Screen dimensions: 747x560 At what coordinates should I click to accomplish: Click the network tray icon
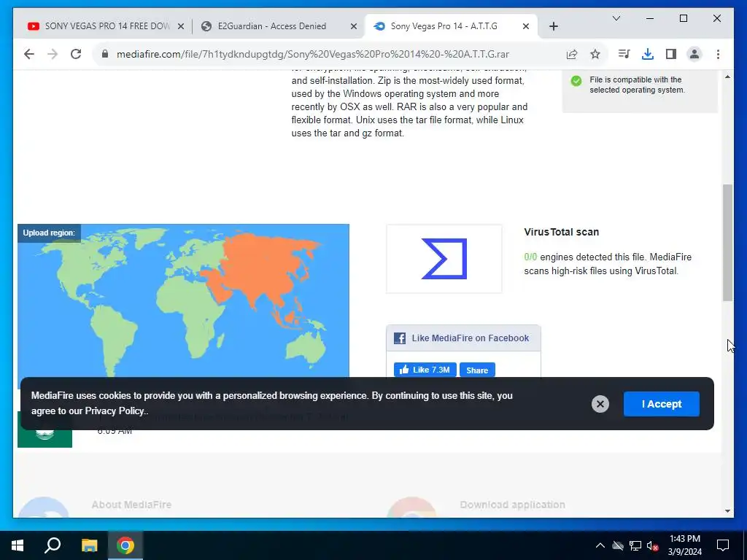tap(635, 545)
